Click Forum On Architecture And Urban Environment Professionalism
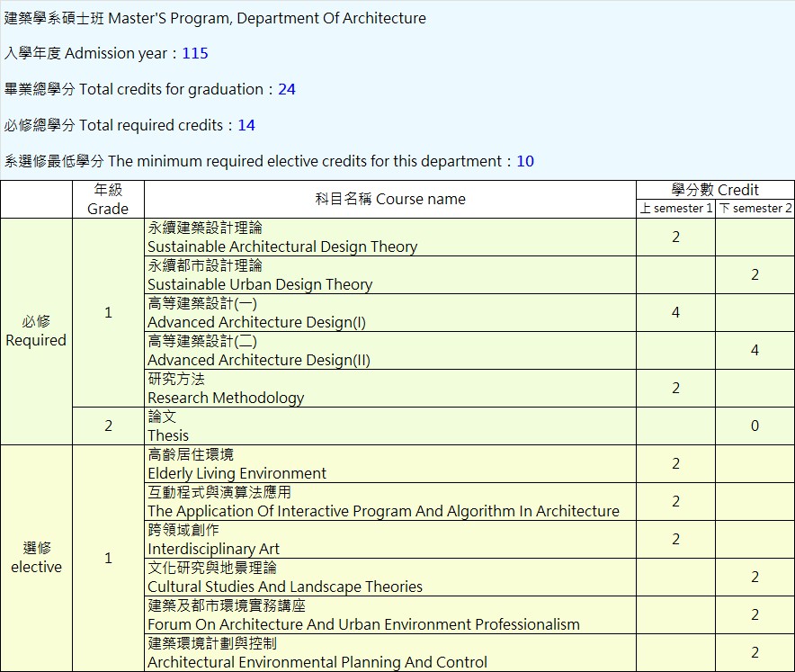Screen dimensions: 795x672 (363, 624)
